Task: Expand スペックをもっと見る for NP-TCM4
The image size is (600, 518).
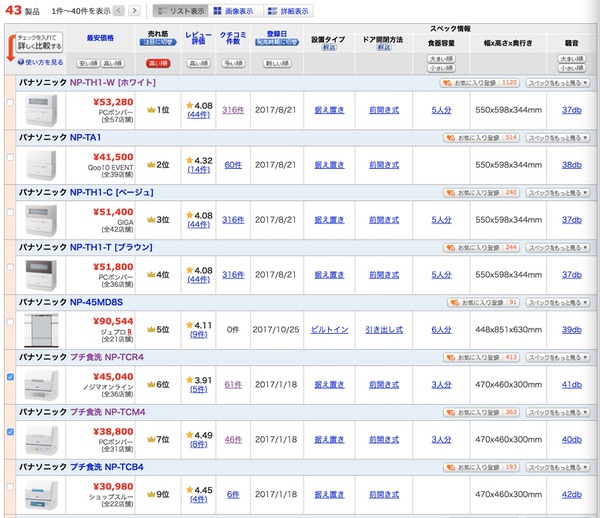Action: (558, 412)
